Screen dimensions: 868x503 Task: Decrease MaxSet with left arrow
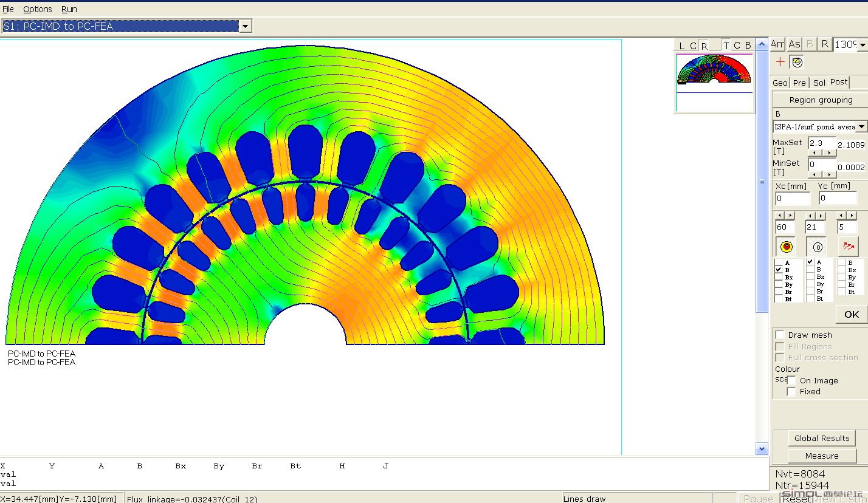point(816,152)
